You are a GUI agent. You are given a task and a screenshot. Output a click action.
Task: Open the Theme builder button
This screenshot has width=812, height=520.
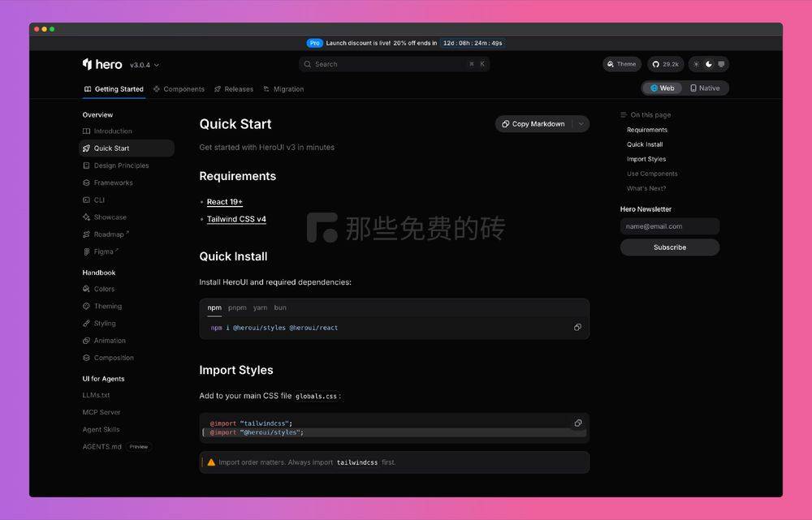[x=621, y=64]
